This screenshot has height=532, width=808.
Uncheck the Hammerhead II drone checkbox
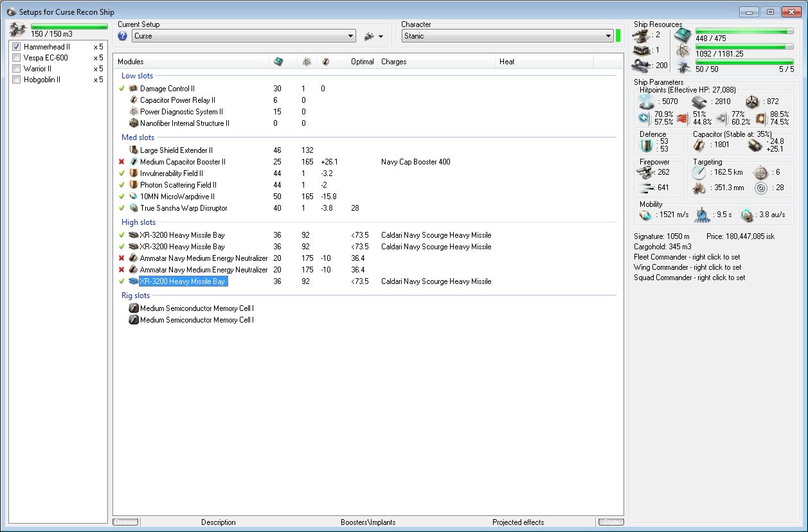[x=17, y=47]
